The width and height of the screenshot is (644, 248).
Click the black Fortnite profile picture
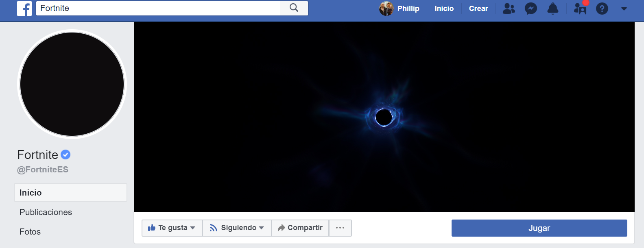click(x=72, y=84)
